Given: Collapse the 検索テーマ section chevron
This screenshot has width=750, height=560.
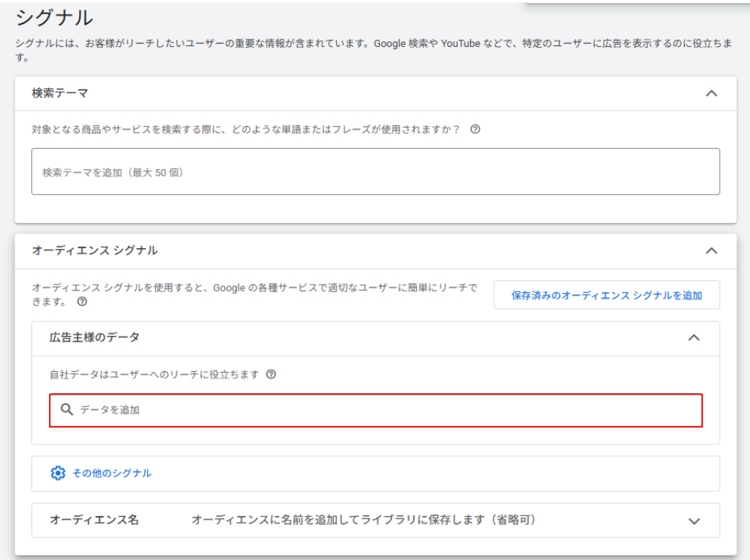Looking at the screenshot, I should (x=711, y=93).
